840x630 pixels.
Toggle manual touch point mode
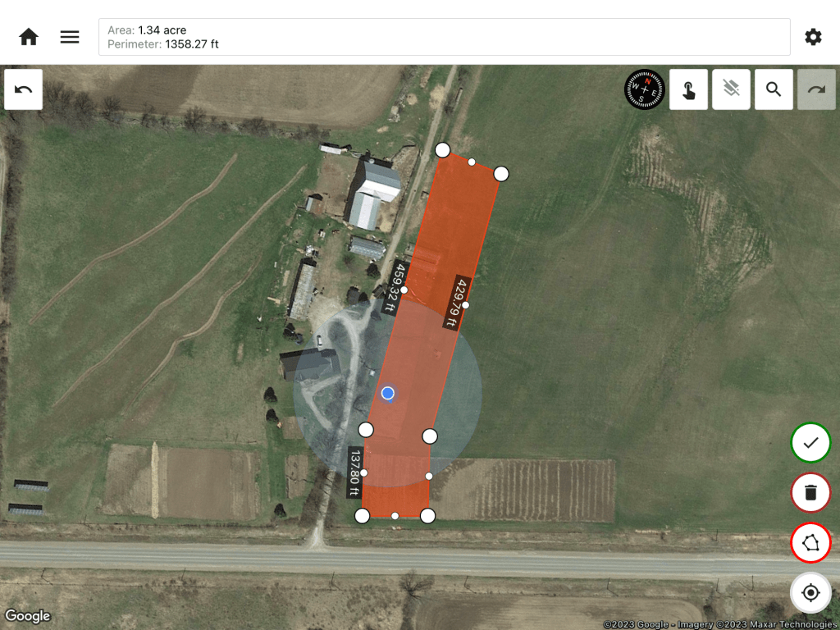tap(688, 89)
